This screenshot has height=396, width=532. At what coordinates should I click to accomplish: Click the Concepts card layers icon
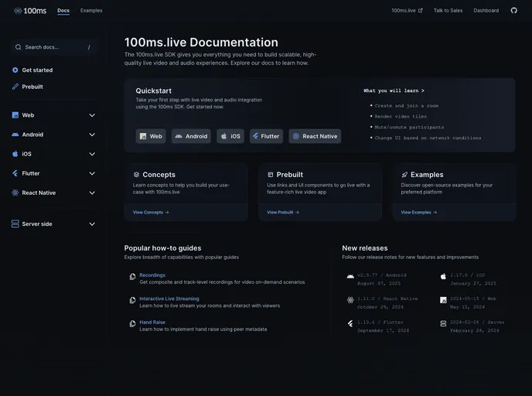coord(136,175)
